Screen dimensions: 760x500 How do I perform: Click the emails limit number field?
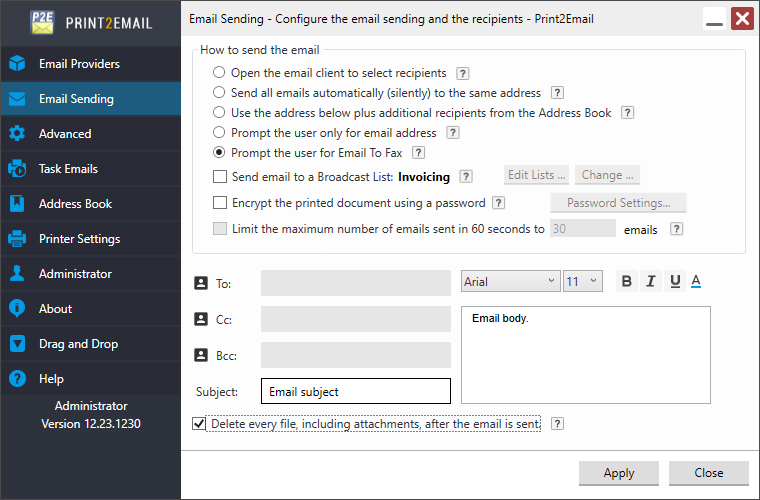pos(583,229)
